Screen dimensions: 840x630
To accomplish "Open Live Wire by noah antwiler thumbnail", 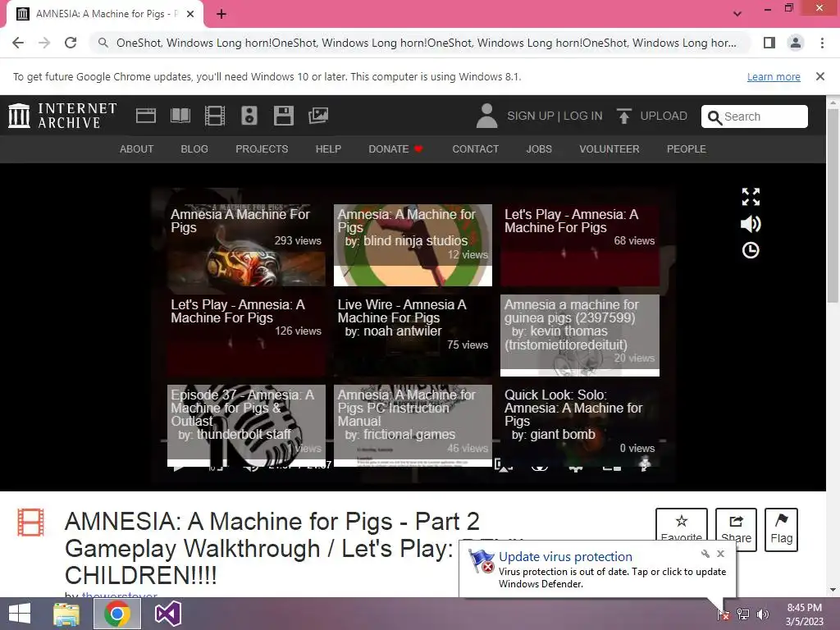I will (x=413, y=336).
